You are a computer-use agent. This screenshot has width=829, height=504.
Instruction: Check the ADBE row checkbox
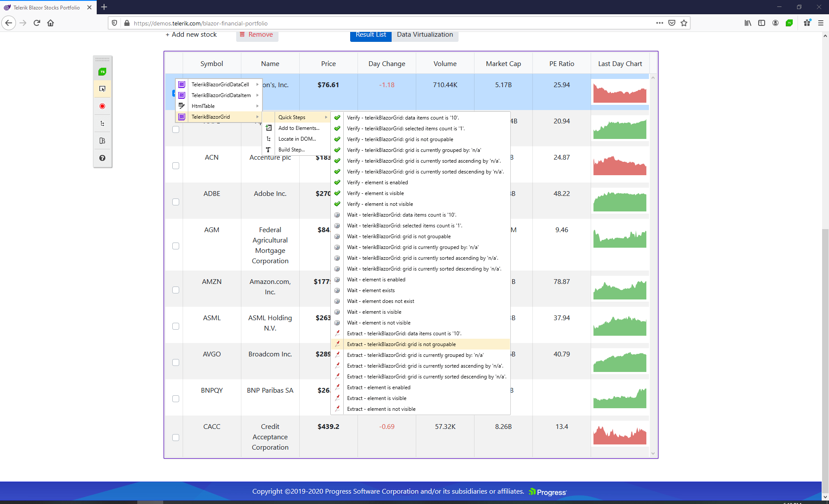click(176, 202)
